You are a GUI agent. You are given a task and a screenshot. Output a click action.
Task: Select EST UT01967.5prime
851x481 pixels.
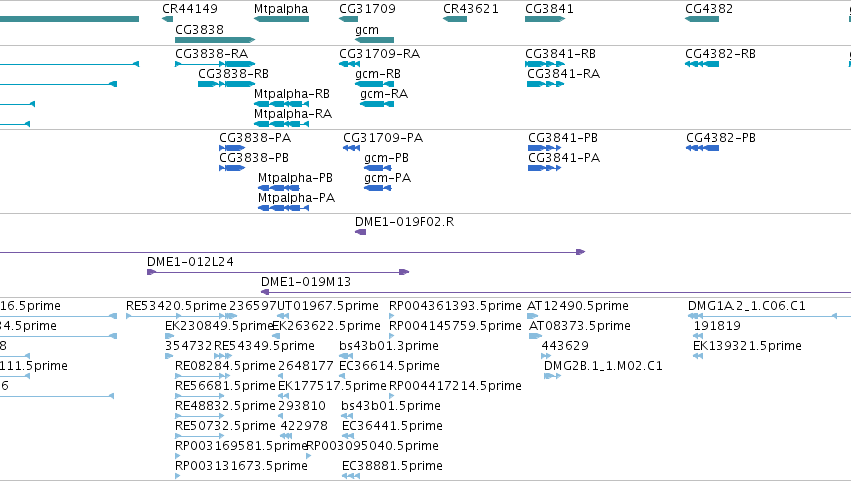[x=328, y=306]
